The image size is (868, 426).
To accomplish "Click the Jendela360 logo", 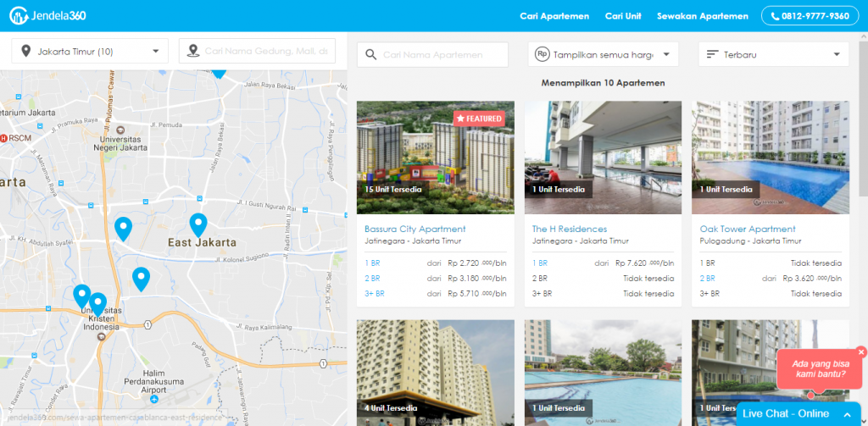I will [x=47, y=16].
